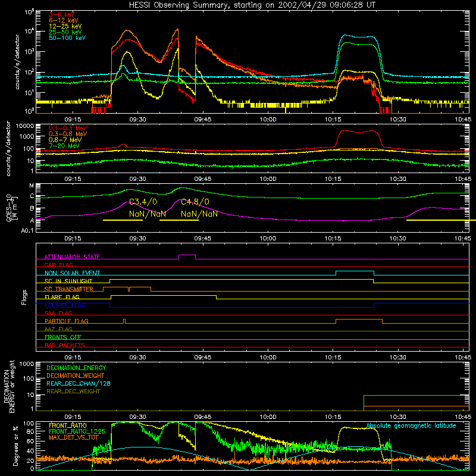476x476 pixels.
Task: Click '09:30' time label under Flags panel
Action: pos(138,358)
